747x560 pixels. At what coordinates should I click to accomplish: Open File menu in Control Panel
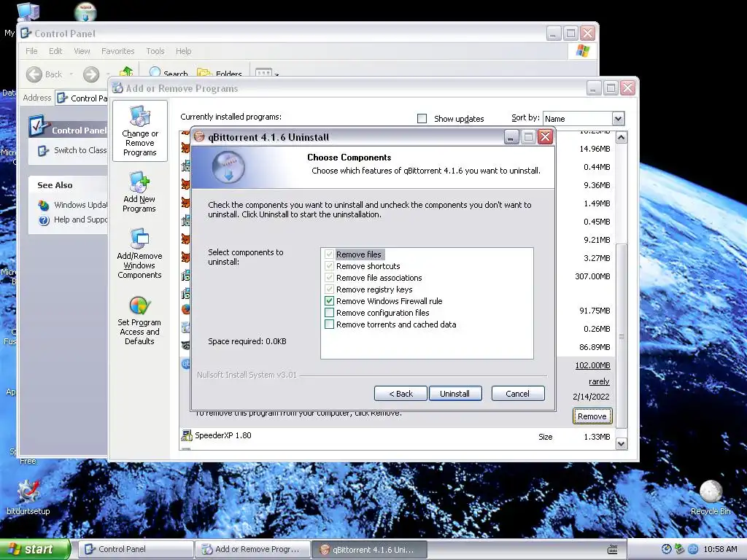pyautogui.click(x=31, y=51)
